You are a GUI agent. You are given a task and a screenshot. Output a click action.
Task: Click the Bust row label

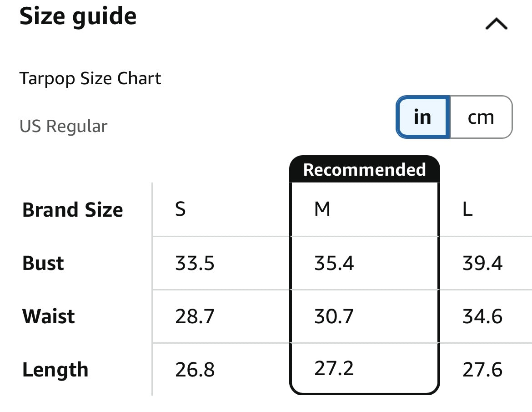pyautogui.click(x=43, y=263)
